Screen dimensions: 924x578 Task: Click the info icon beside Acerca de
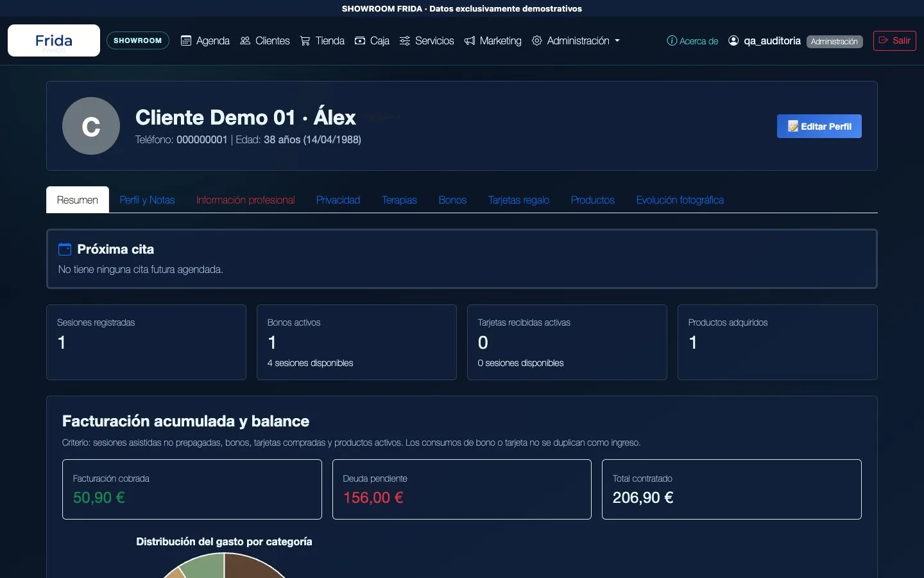(672, 40)
